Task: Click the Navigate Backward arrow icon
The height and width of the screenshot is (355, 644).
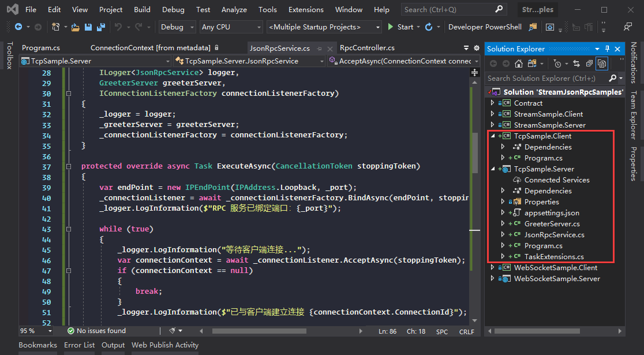Action: (18, 27)
